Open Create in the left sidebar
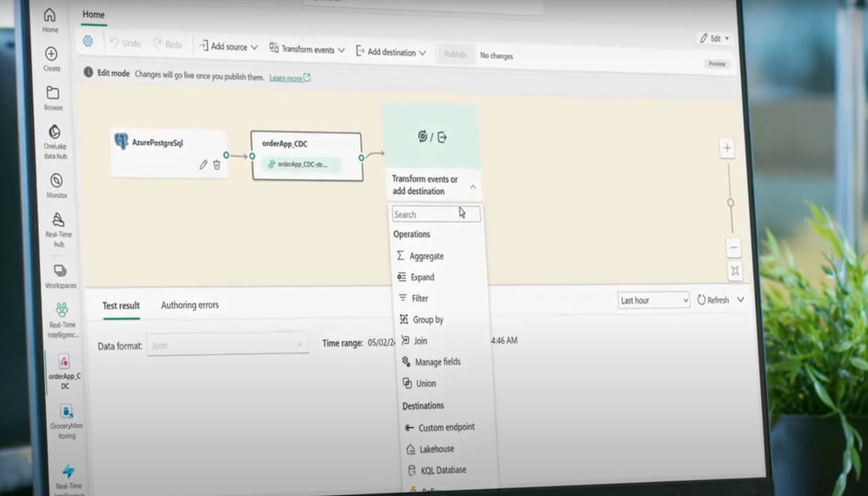This screenshot has width=868, height=496. (51, 59)
